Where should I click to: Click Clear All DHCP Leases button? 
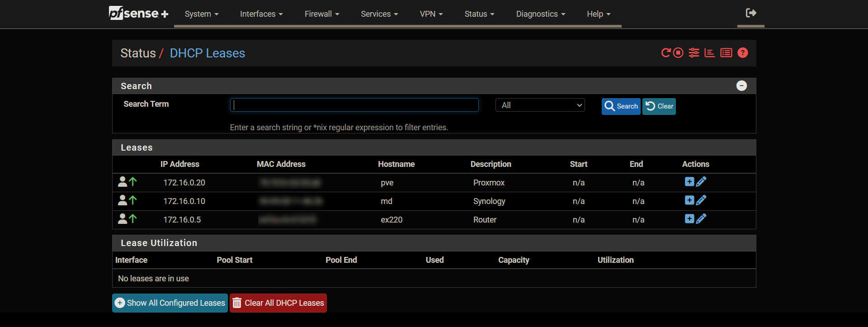tap(278, 303)
